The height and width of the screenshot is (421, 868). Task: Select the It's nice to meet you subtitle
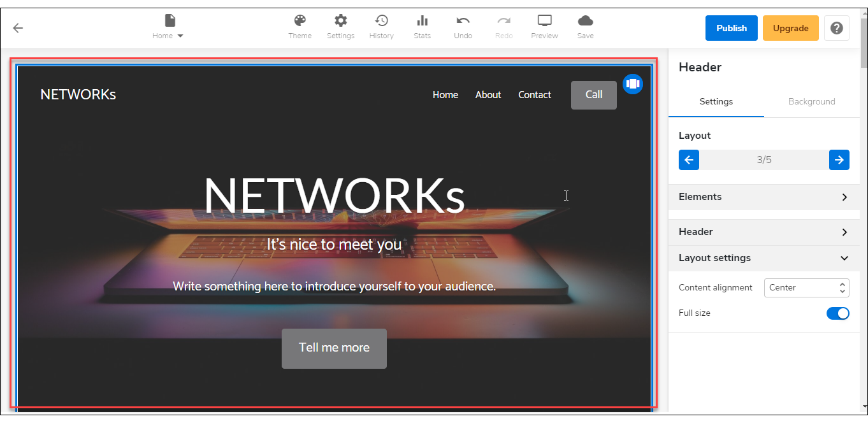[334, 244]
